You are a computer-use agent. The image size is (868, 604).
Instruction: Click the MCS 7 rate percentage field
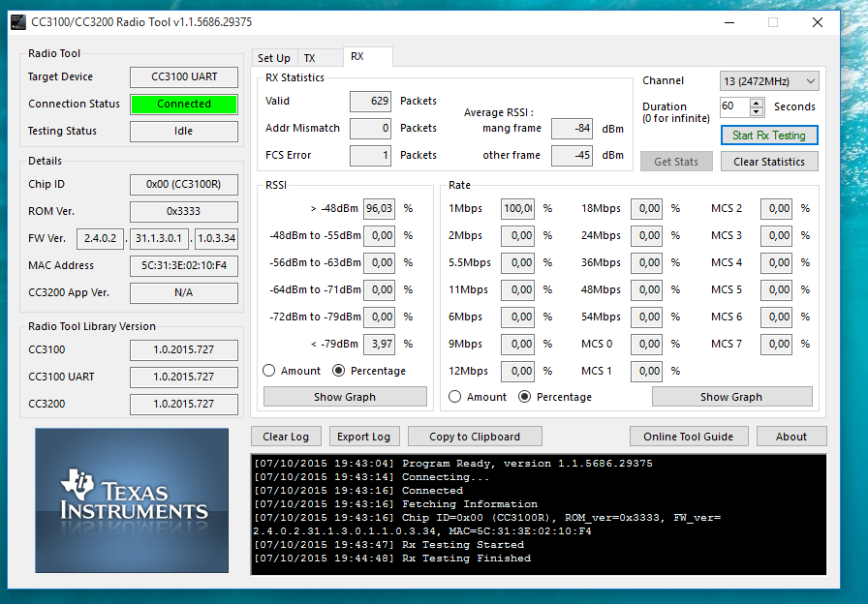[776, 344]
